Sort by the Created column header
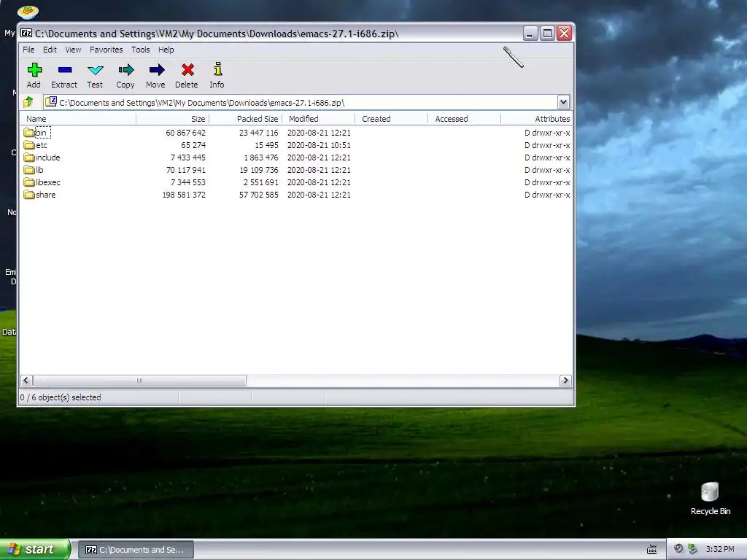Image resolution: width=747 pixels, height=560 pixels. [391, 119]
